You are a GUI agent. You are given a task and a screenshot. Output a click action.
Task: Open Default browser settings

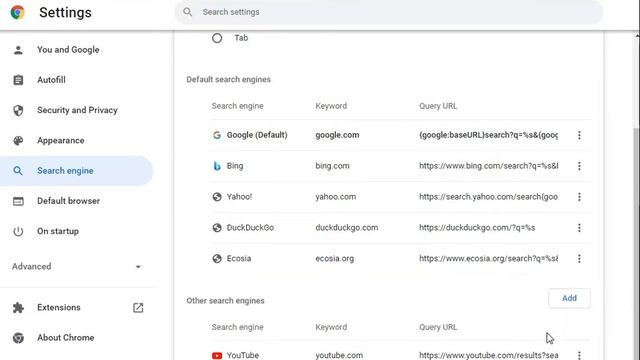tap(68, 201)
